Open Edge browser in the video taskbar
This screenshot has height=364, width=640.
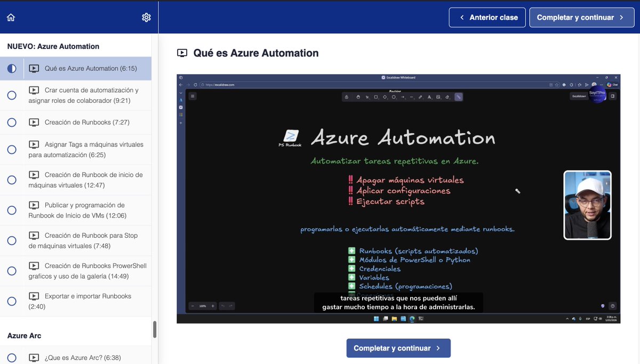click(x=412, y=319)
